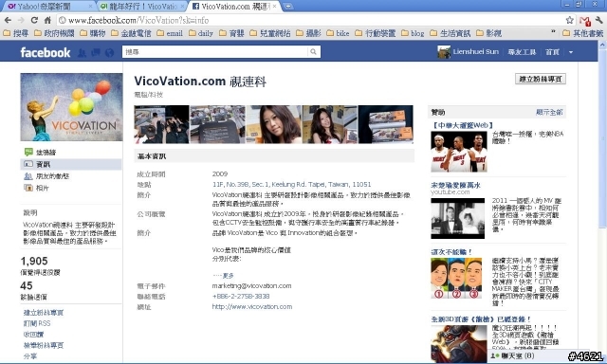Select the VicoVation.com Facebook tab
This screenshot has height=364, width=607.
235,7
